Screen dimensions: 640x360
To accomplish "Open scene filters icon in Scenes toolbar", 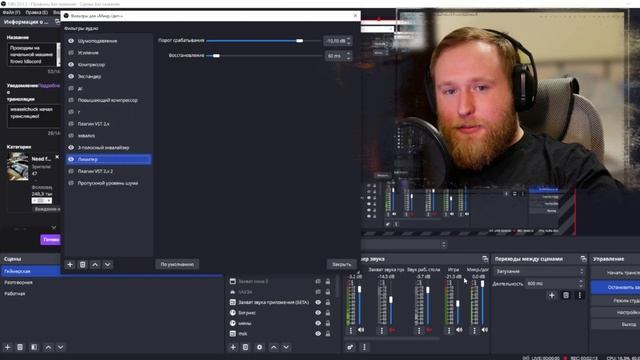I will pos(34,347).
